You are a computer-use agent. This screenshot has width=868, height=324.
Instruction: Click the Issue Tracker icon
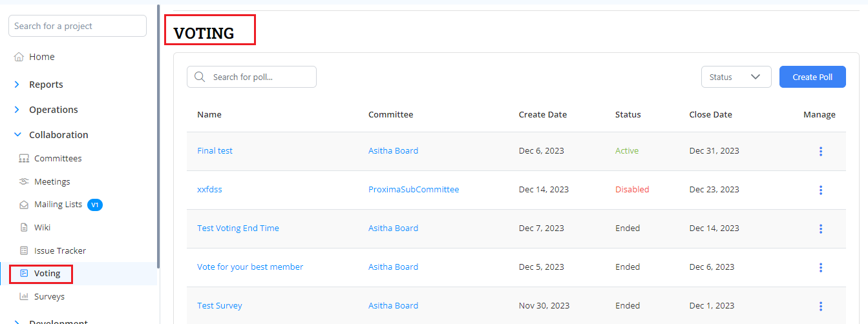pyautogui.click(x=24, y=251)
